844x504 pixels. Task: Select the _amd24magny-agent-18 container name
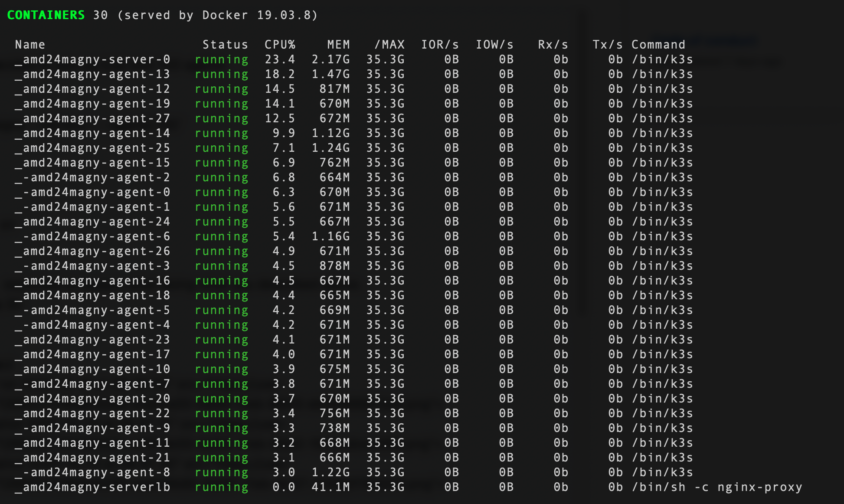point(93,295)
